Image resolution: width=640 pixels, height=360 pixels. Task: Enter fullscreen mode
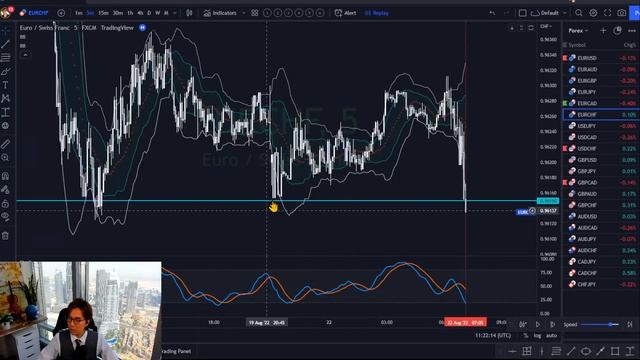coord(607,13)
